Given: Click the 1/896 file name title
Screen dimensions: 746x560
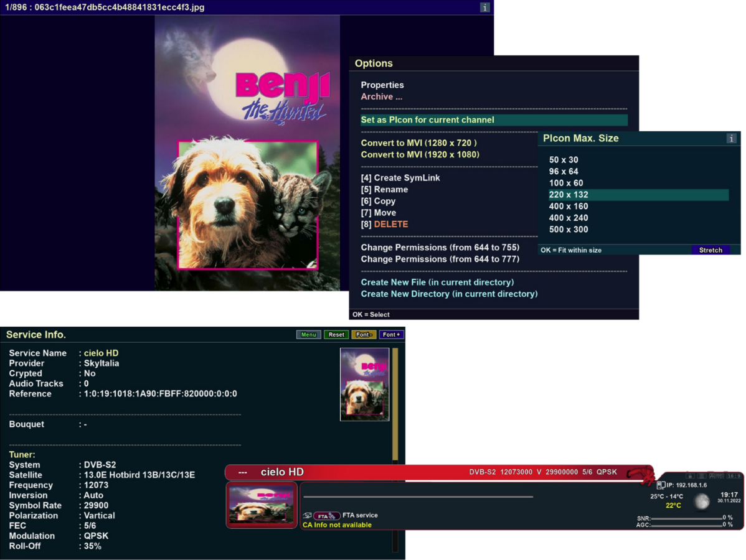Looking at the screenshot, I should coord(105,7).
